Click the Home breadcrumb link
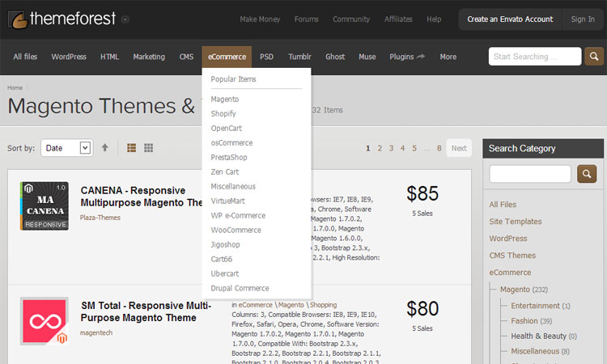The image size is (607, 364). (15, 88)
